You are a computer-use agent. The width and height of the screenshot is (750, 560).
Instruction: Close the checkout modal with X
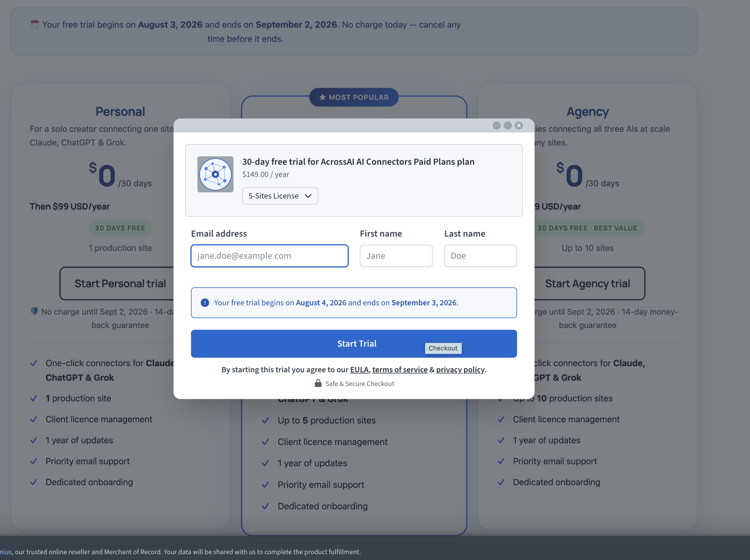coord(519,125)
